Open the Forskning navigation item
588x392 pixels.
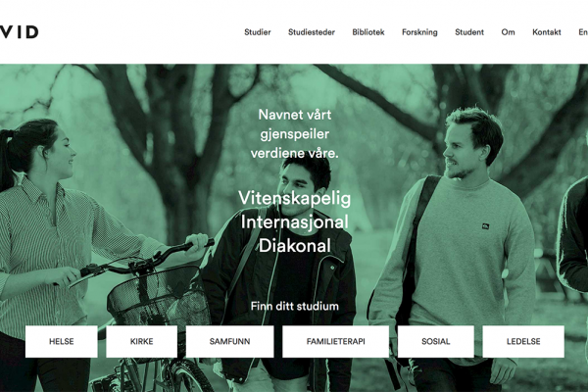(x=419, y=32)
